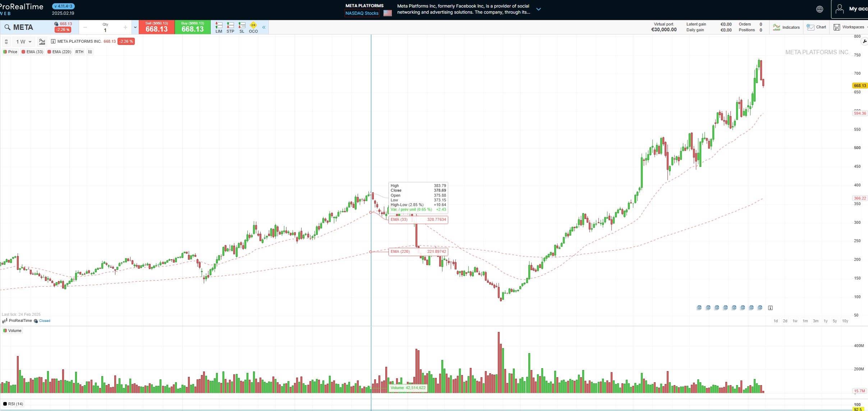Click the chart link chain icon
868x411 pixels.
point(6,42)
